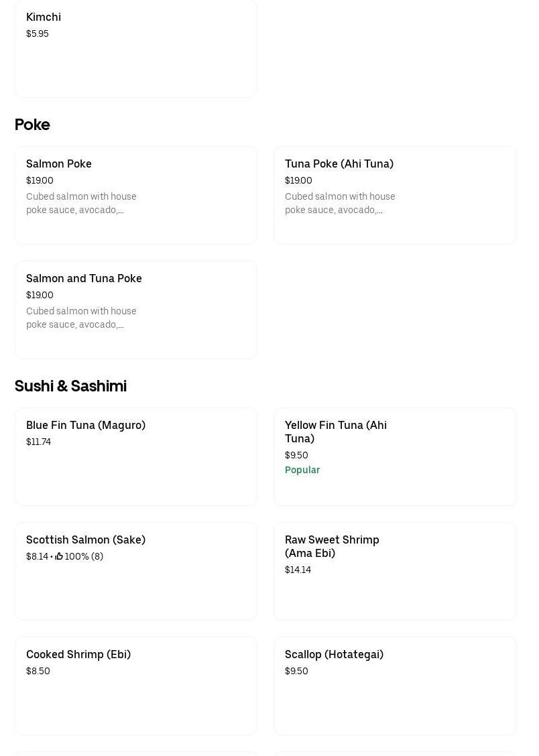The image size is (539, 756).
Task: Click the Poke section heading
Action: tap(32, 125)
